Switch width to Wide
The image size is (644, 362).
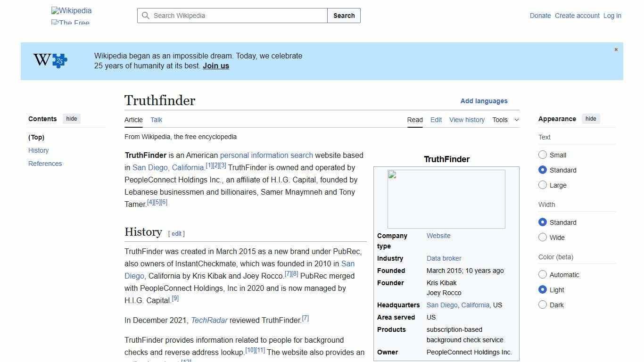point(543,237)
